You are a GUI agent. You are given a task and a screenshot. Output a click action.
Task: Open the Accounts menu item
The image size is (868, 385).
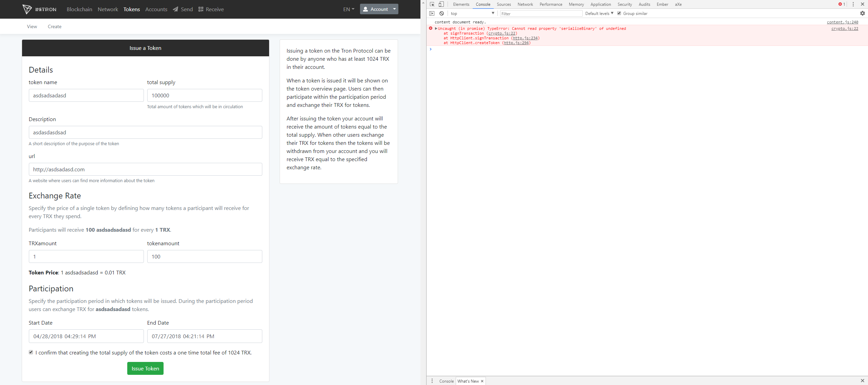point(156,9)
